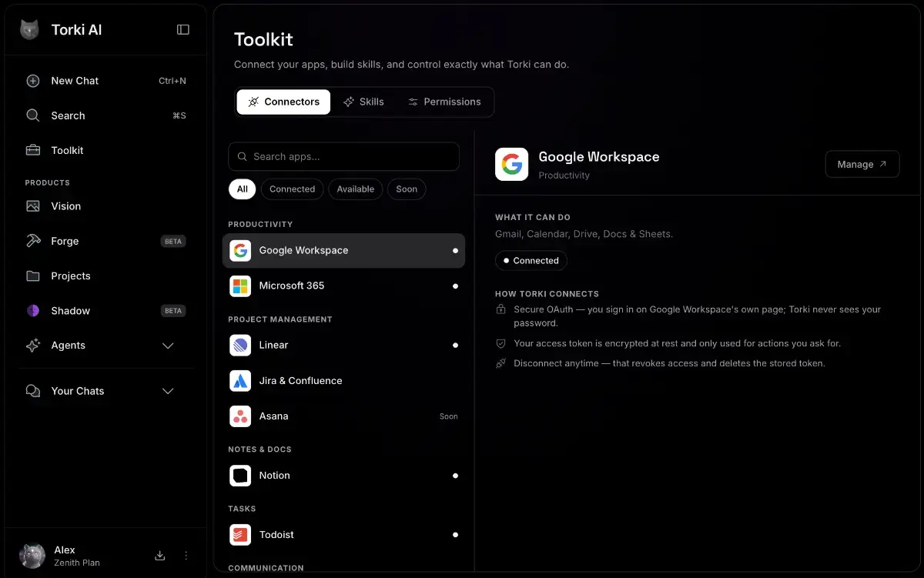Screen dimensions: 924x578
Task: Click the connected dot on Microsoft 365 row
Action: [x=455, y=286]
